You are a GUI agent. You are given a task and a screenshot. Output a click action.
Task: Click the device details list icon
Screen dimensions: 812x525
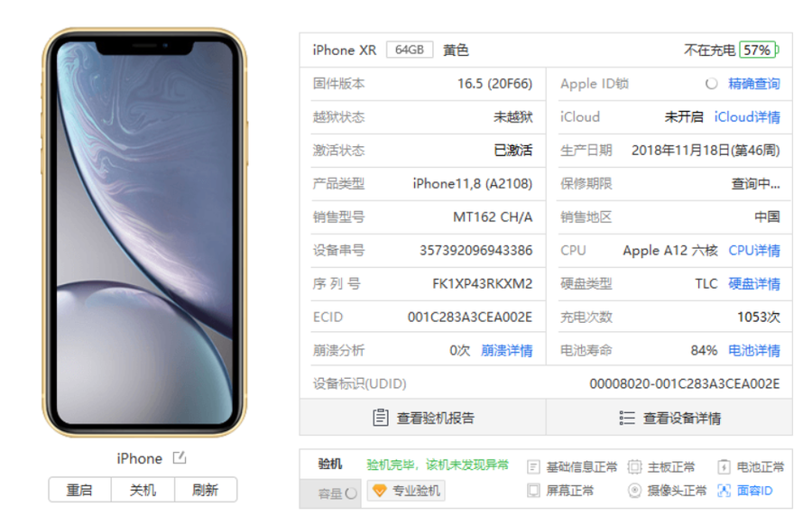(627, 418)
